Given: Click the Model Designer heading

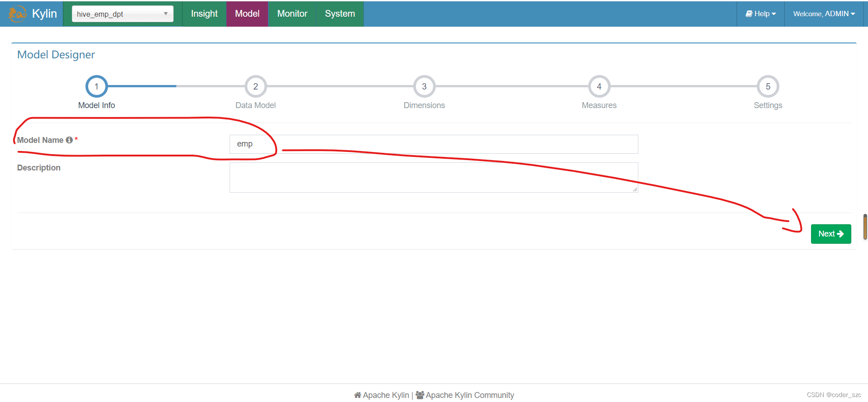Looking at the screenshot, I should click(56, 55).
